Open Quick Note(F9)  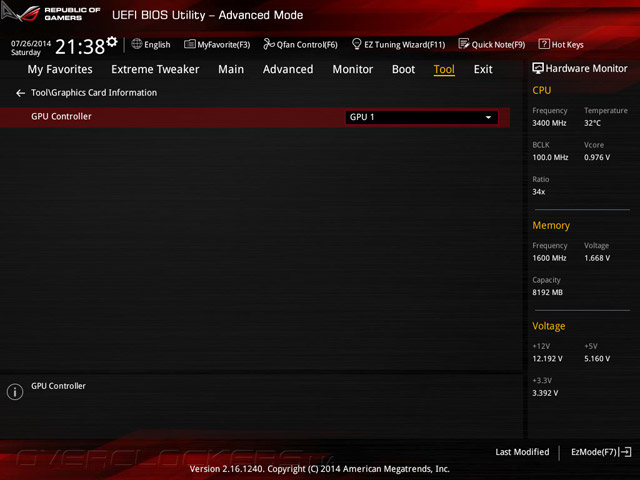click(492, 44)
